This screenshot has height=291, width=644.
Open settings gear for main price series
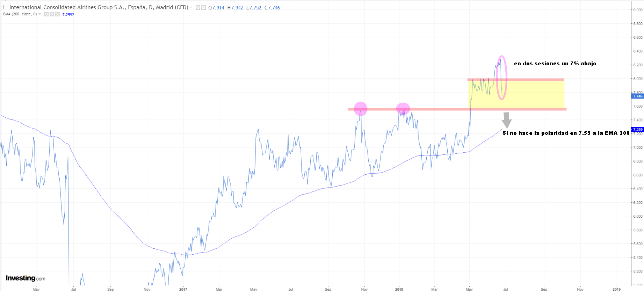[203, 7]
